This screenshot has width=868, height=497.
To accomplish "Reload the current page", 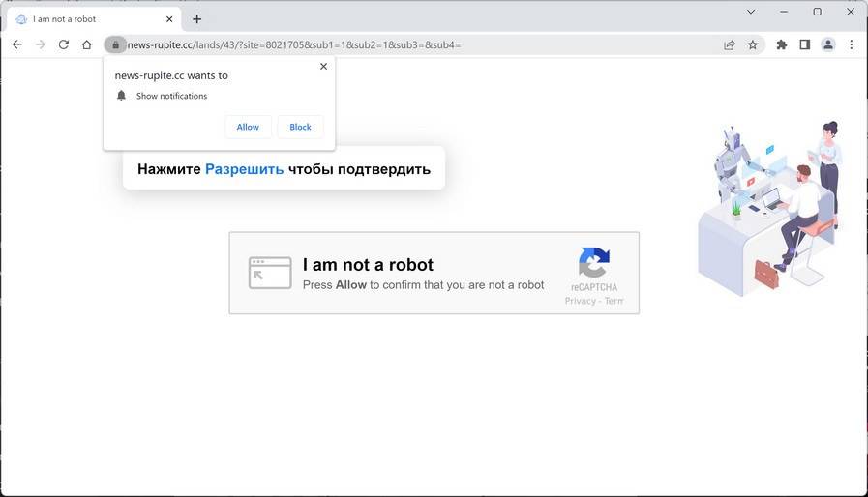I will [x=64, y=44].
